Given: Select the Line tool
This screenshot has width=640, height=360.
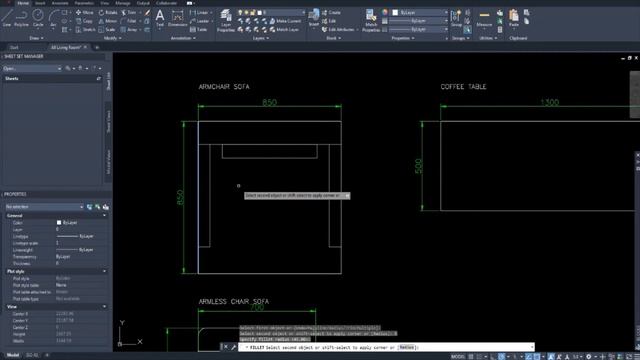Looking at the screenshot, I should click(7, 18).
